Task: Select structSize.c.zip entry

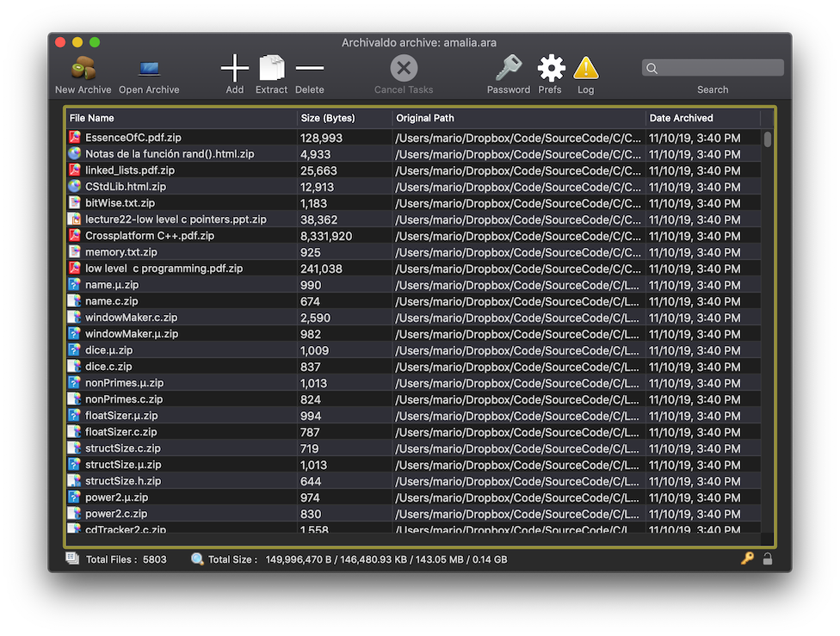Action: 123,448
